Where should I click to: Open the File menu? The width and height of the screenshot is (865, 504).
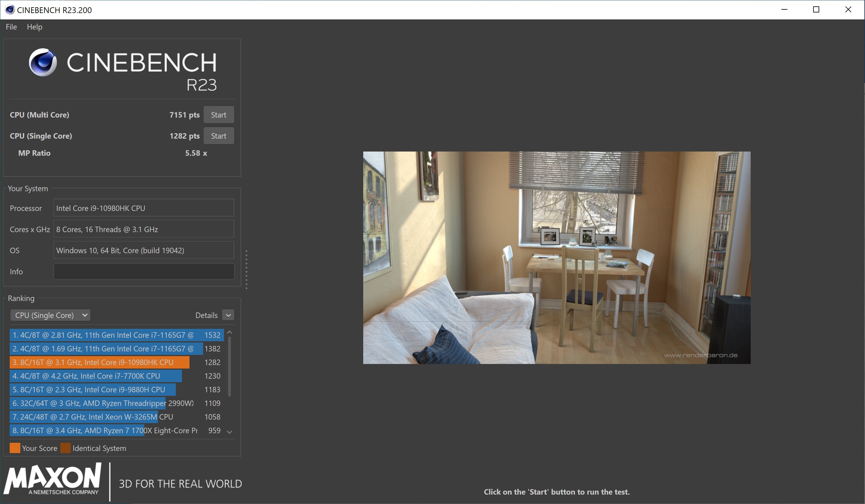tap(11, 27)
